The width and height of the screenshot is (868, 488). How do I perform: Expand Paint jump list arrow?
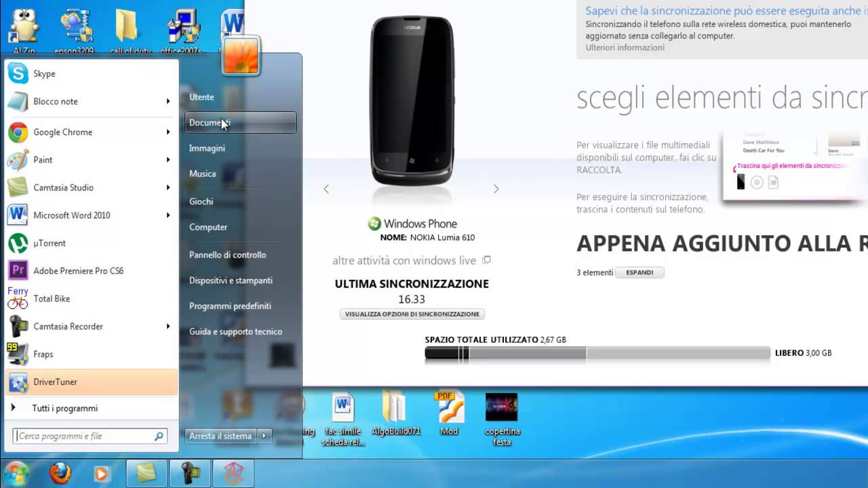pyautogui.click(x=167, y=160)
